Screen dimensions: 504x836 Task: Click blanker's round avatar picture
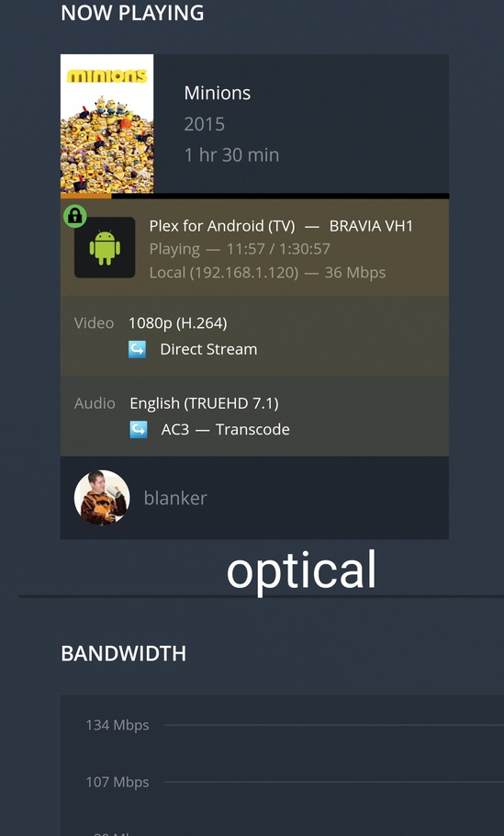pyautogui.click(x=102, y=497)
